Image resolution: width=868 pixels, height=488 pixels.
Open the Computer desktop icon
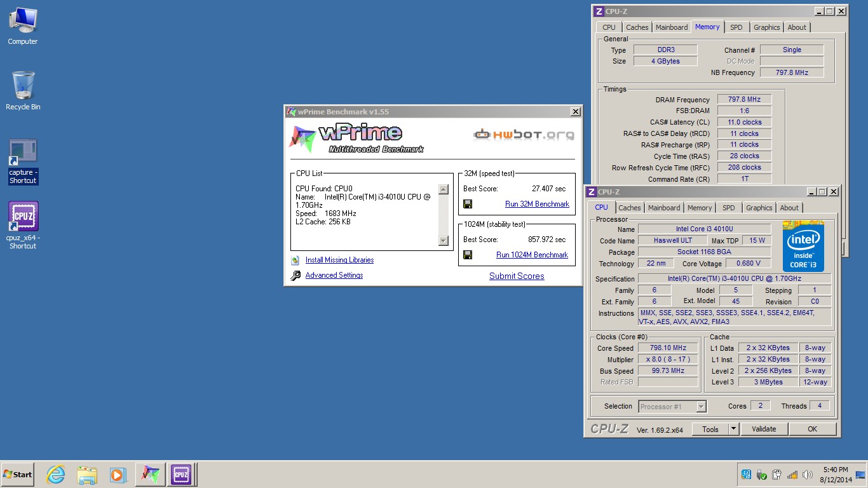tap(23, 27)
